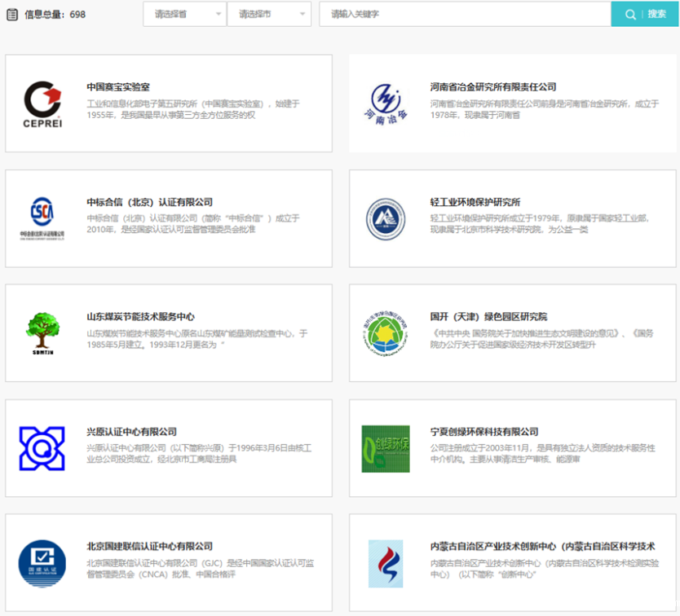
Task: Click the CSCA certification logo
Action: pyautogui.click(x=42, y=218)
